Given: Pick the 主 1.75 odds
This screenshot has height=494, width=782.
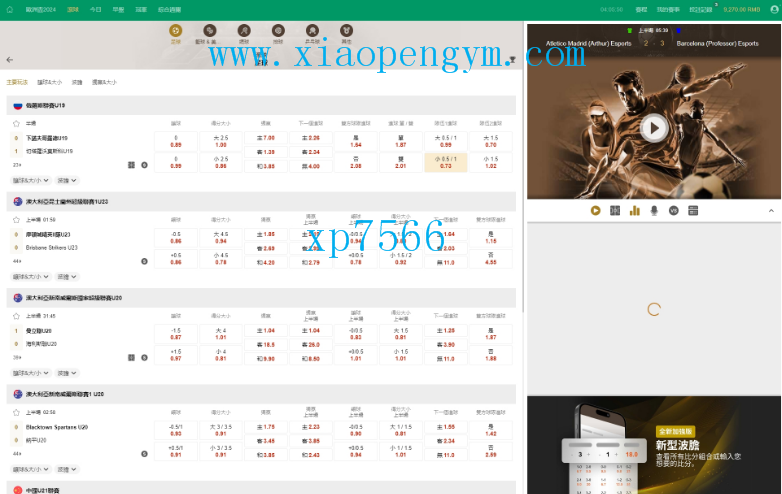Looking at the screenshot, I should (x=266, y=427).
